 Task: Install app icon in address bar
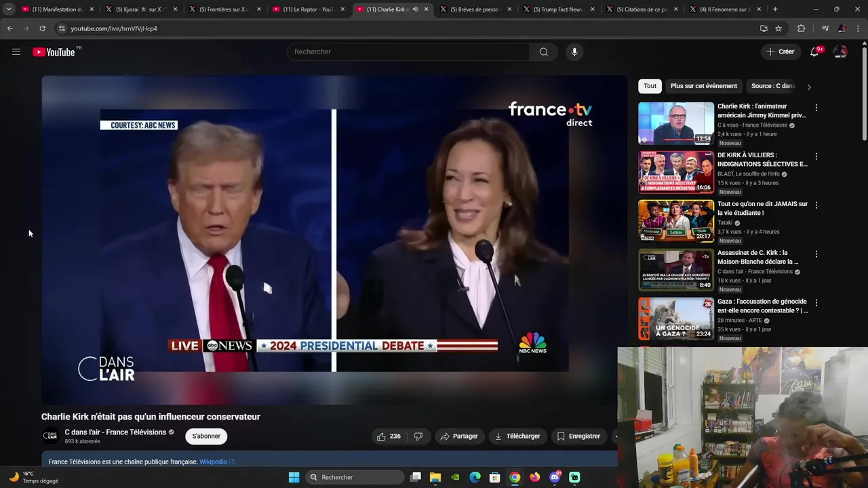point(764,28)
